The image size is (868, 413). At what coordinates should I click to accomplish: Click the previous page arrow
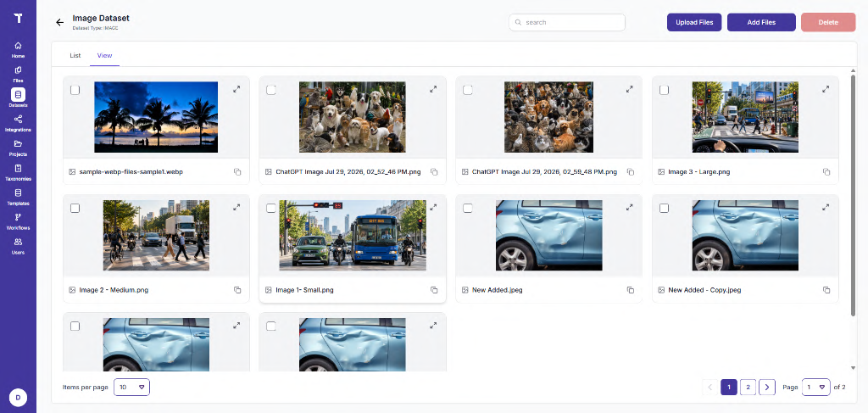pos(710,388)
